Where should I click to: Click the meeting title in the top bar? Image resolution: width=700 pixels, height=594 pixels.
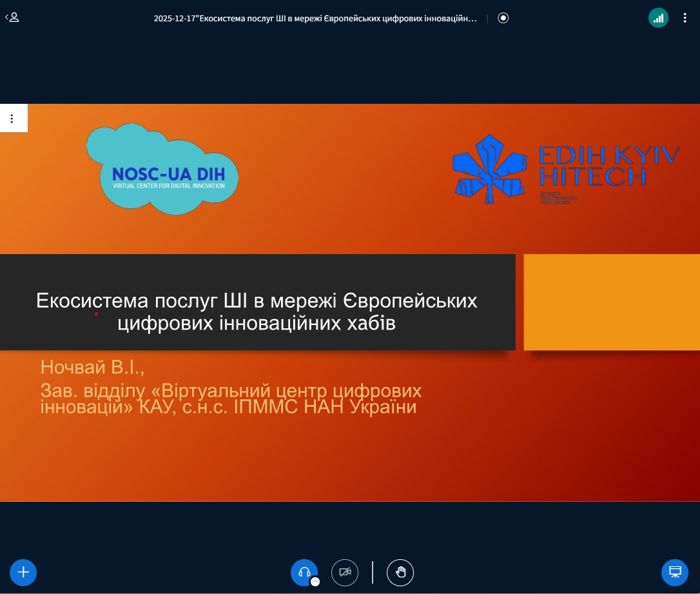(315, 19)
